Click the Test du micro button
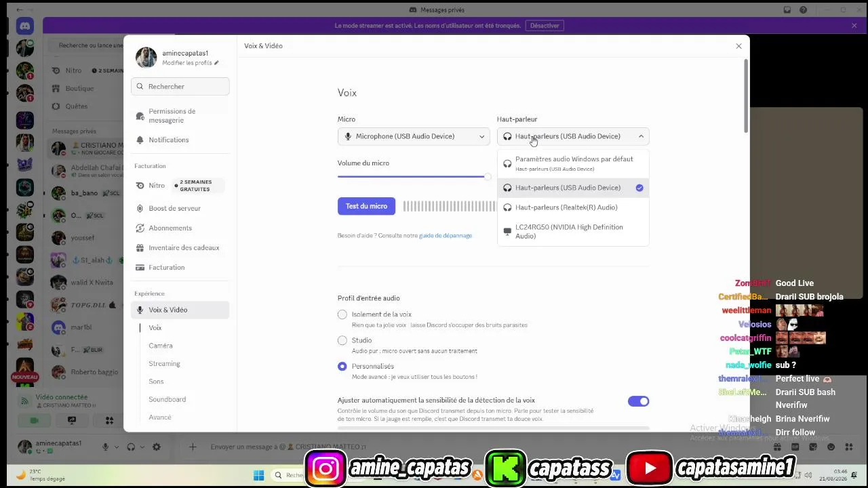Viewport: 868px width, 488px height. pyautogui.click(x=366, y=206)
